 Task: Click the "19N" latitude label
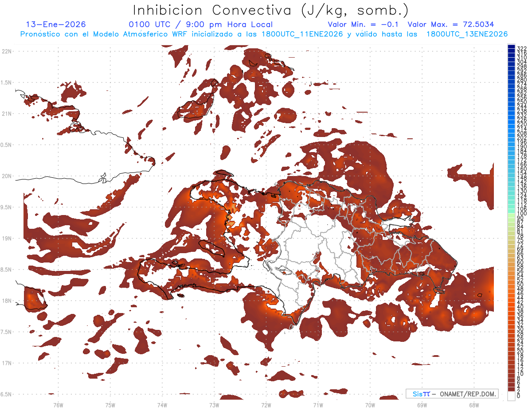(6, 238)
